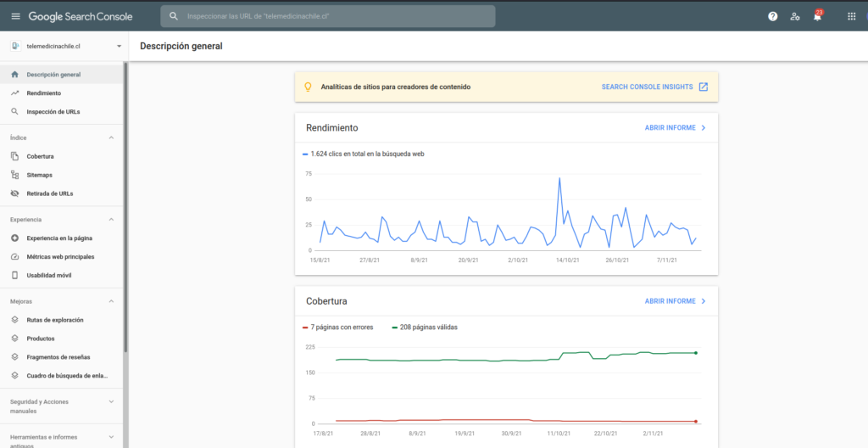Open Cuadro de búsqueda de enlaces report
This screenshot has width=868, height=448.
click(61, 375)
